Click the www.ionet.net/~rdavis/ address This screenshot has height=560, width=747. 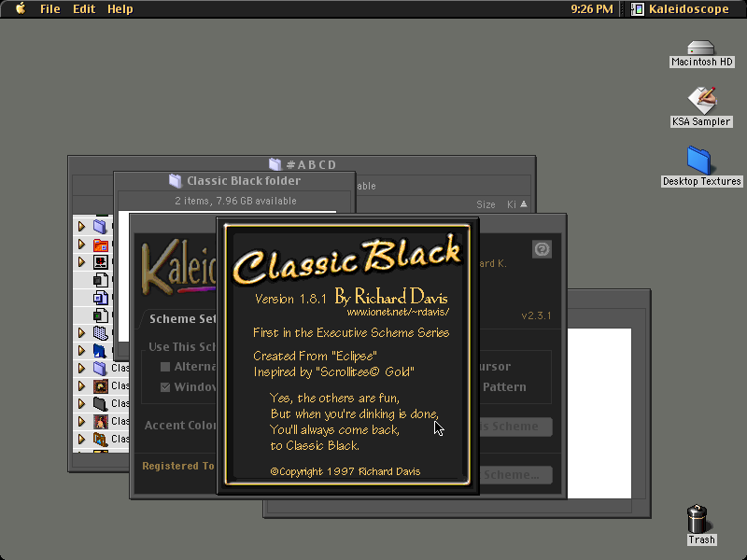(x=398, y=313)
